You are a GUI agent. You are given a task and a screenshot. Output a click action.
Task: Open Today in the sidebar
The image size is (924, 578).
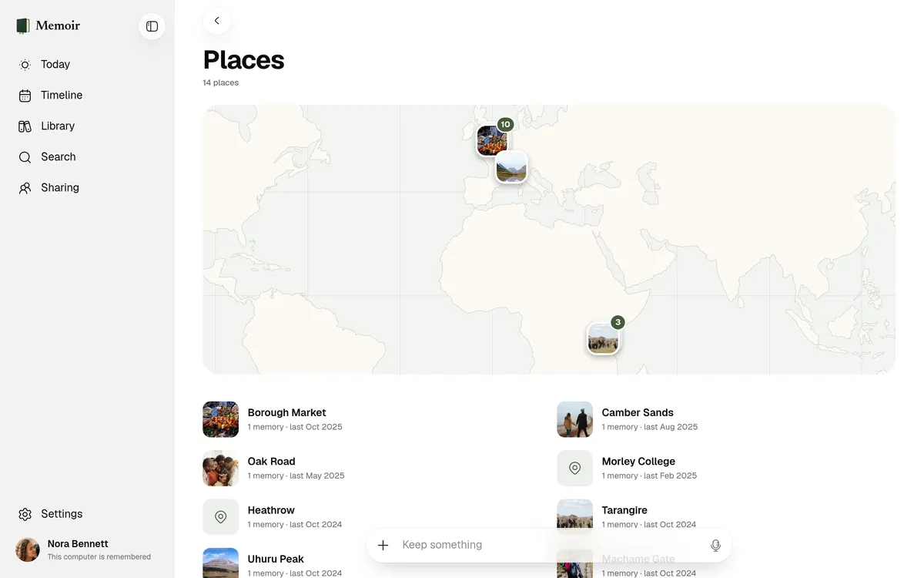tap(87, 65)
